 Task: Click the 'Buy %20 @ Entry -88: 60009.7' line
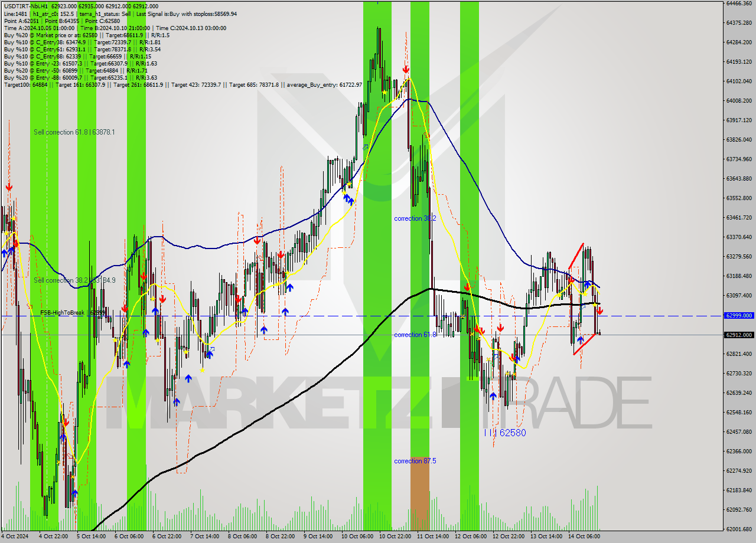pyautogui.click(x=80, y=77)
